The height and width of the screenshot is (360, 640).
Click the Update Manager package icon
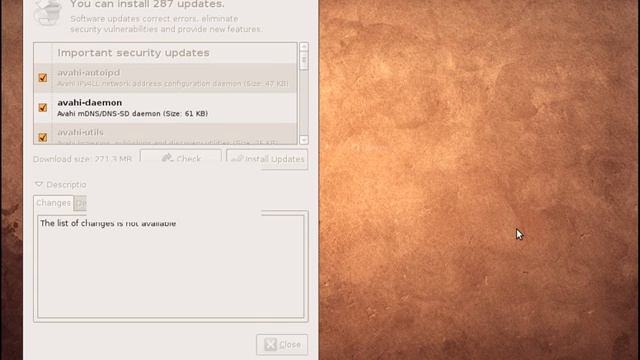(48, 12)
